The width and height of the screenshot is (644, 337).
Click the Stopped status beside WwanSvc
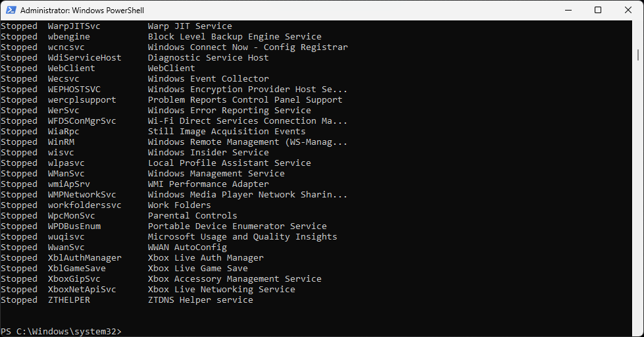19,247
